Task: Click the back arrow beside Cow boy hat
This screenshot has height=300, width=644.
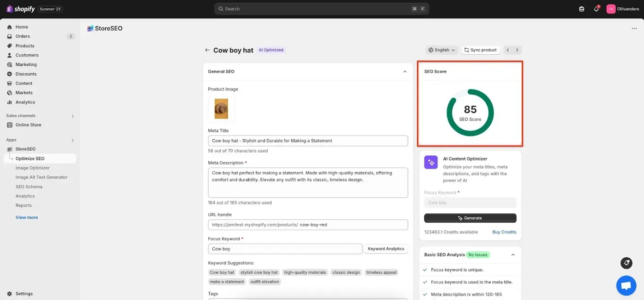Action: point(207,50)
